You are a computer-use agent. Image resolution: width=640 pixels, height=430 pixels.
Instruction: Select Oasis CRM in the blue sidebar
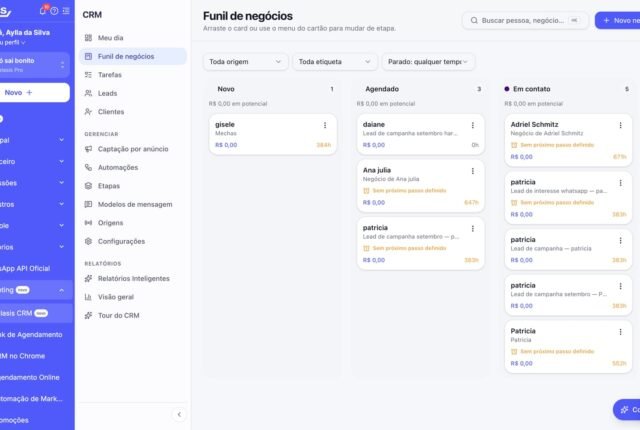coord(36,313)
